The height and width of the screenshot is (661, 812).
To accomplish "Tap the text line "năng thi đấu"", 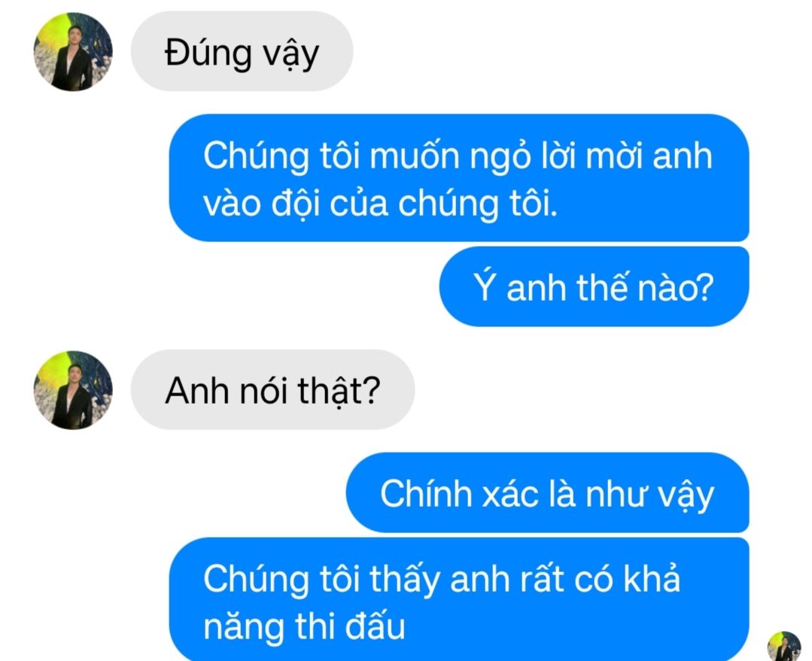I will point(304,626).
